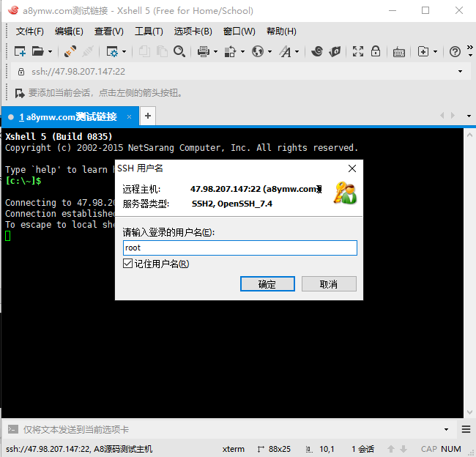Viewport: 476px width, 457px height.
Task: Click the Find magnifier icon
Action: point(179,51)
